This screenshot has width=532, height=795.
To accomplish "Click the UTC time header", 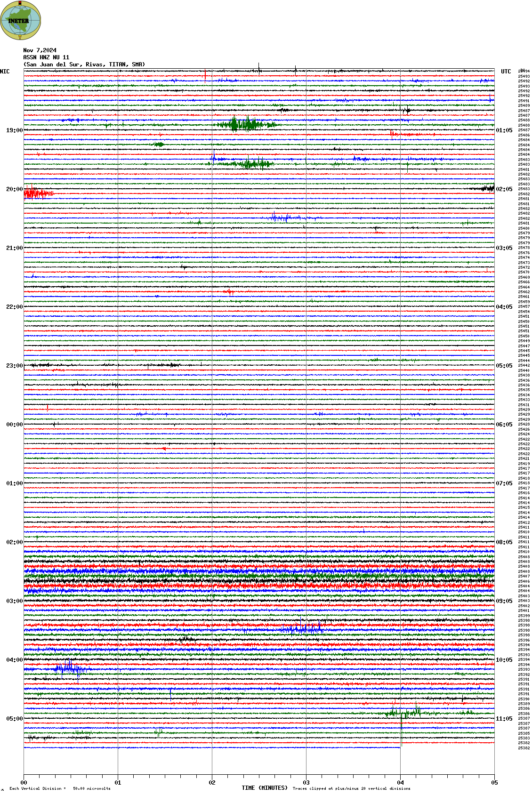I will pos(506,72).
